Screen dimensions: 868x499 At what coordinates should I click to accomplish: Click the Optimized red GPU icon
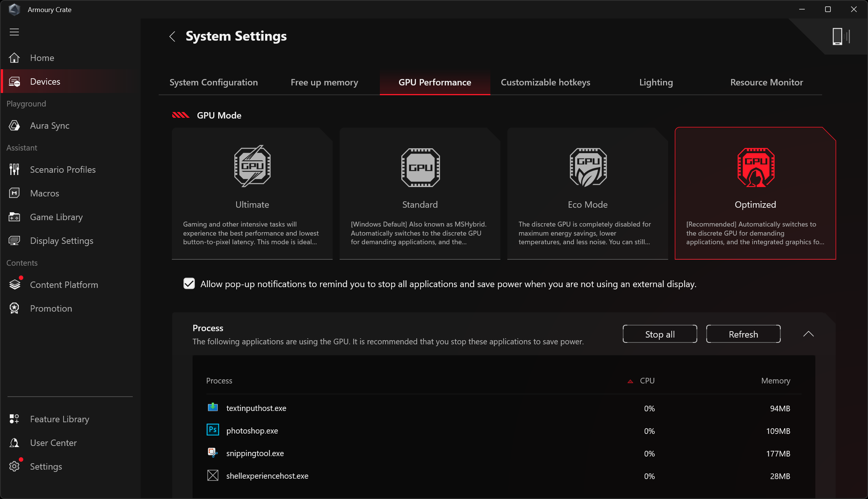click(x=756, y=167)
